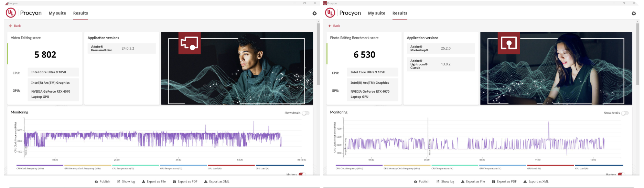Toggle GPU Load legend in Video Editing chart
644x188 pixels.
215,168
